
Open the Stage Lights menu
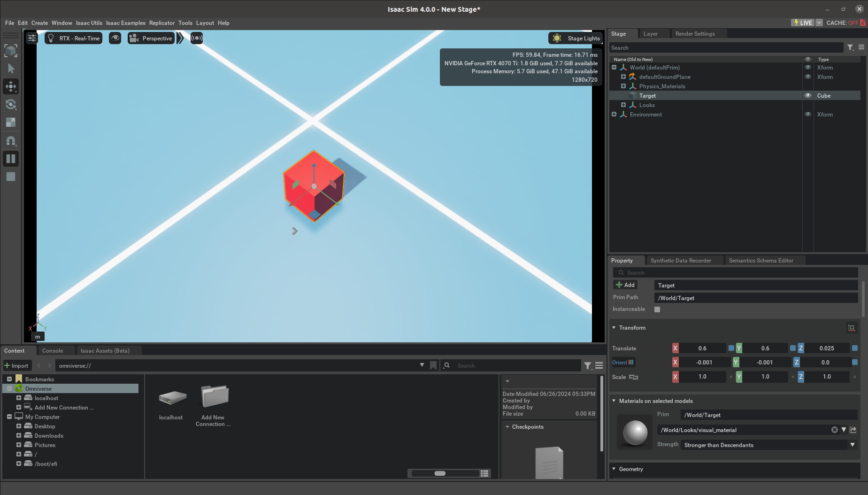[576, 38]
